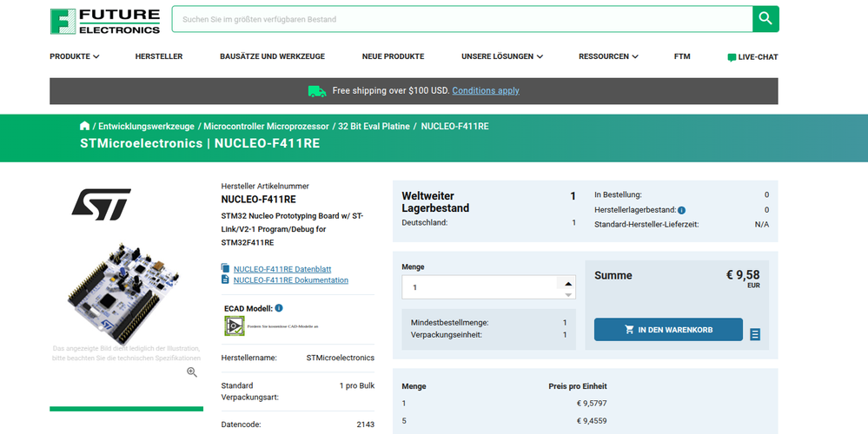Click the Datenblatt copy-document icon
The image size is (868, 434).
(225, 268)
